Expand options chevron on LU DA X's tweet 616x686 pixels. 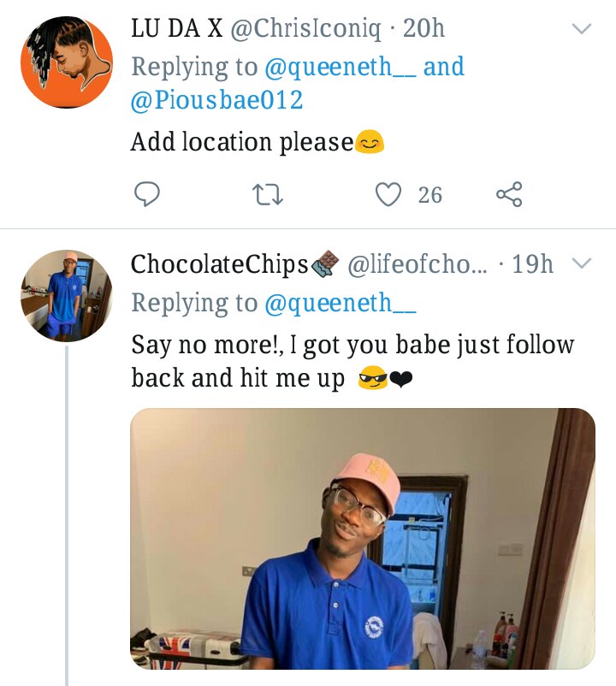(582, 30)
